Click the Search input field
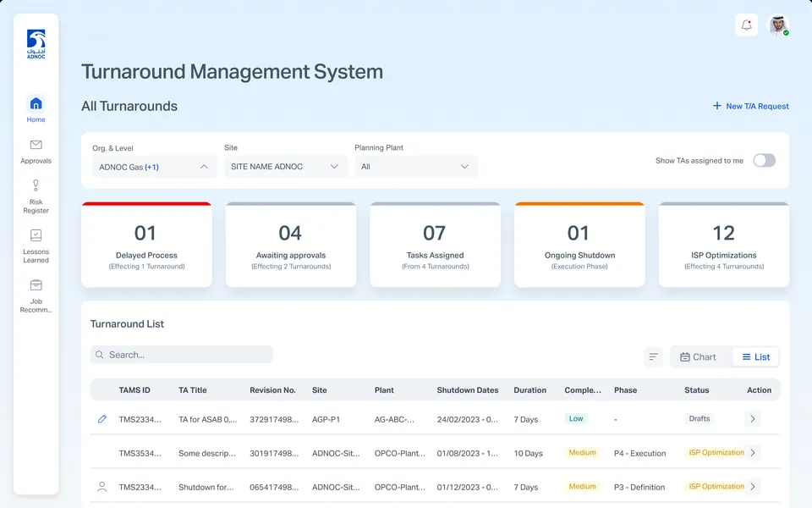The image size is (812, 508). [x=182, y=355]
